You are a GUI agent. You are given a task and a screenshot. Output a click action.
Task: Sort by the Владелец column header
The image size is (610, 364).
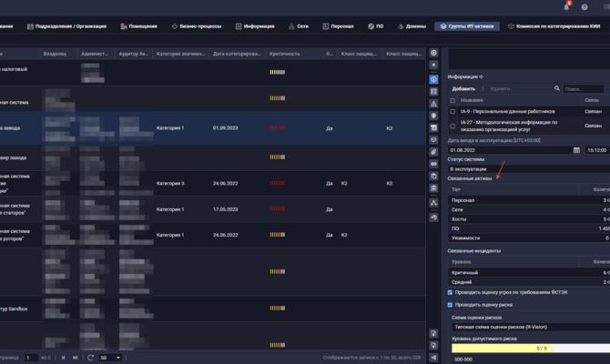58,54
